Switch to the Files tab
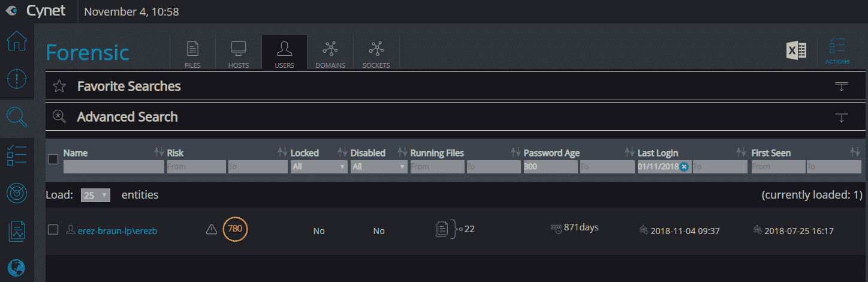The image size is (868, 282). click(192, 53)
